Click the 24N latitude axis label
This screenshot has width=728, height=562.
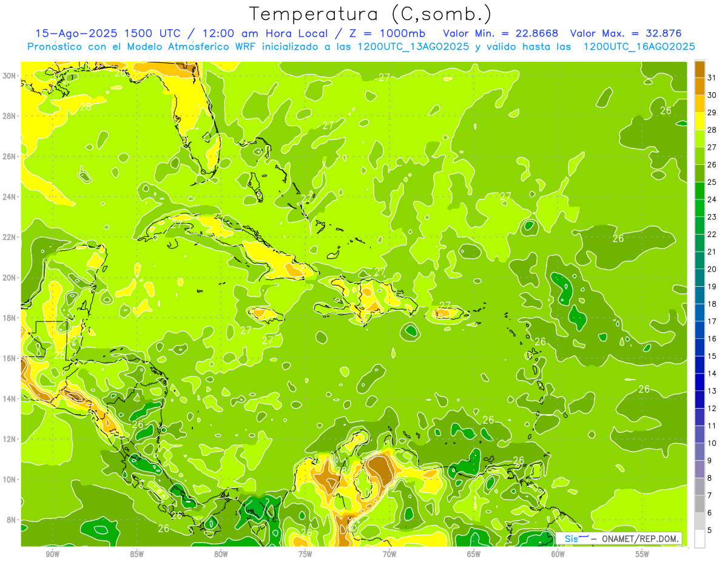9,196
